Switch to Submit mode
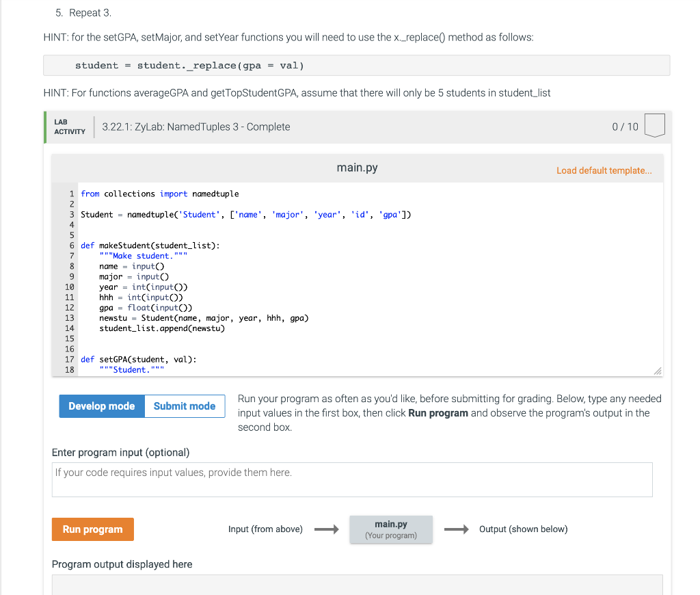 185,406
